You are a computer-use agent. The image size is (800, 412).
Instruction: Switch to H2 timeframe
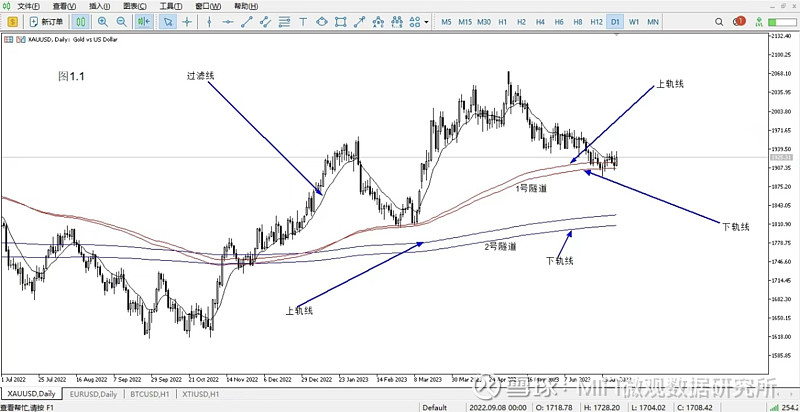(521, 22)
